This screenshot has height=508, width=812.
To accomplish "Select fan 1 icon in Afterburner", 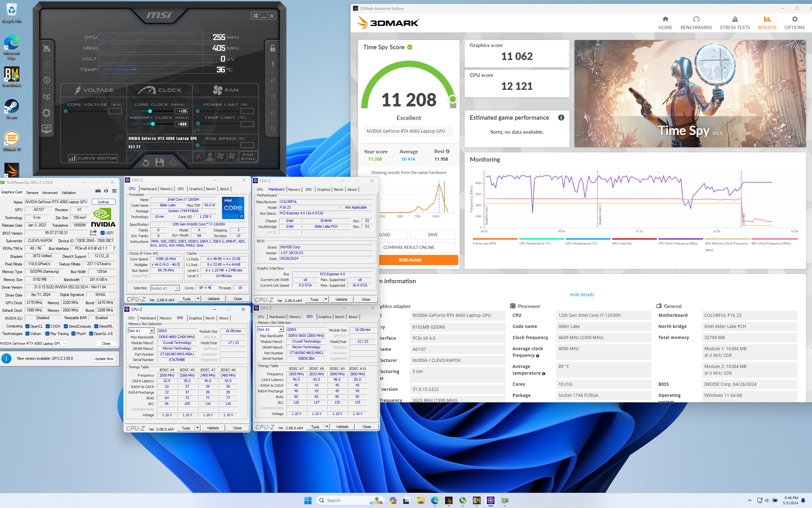I will [221, 157].
